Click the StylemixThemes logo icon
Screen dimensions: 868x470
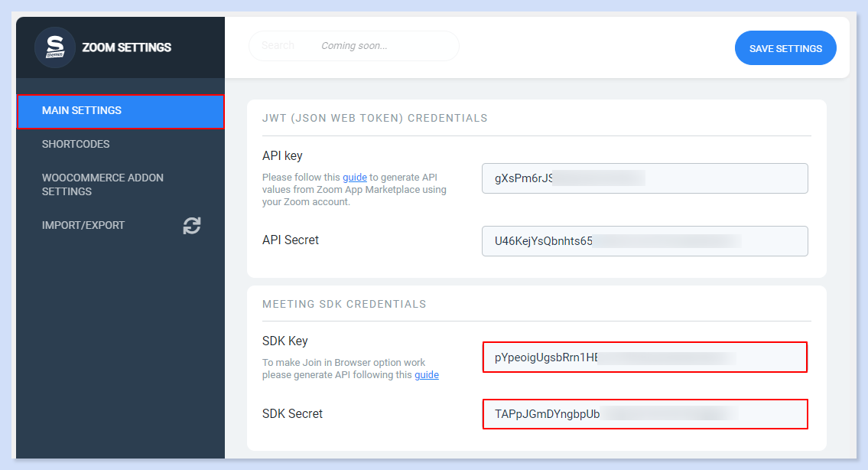[55, 47]
